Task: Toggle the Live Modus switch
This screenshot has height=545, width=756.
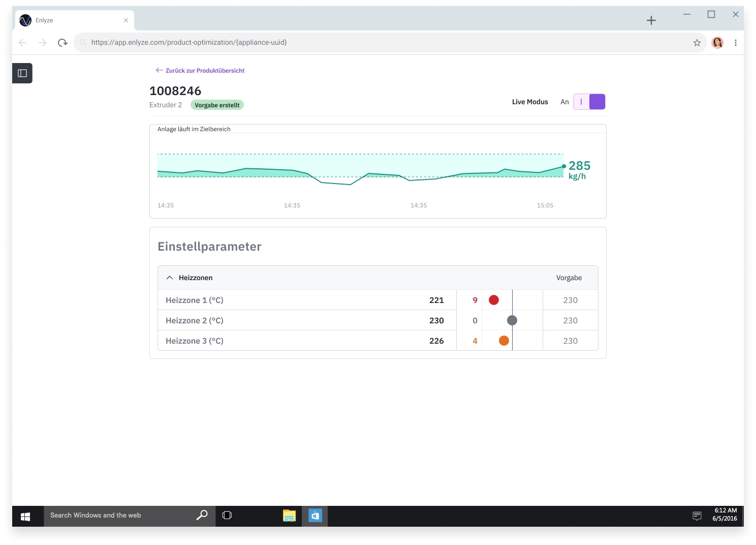Action: tap(589, 102)
